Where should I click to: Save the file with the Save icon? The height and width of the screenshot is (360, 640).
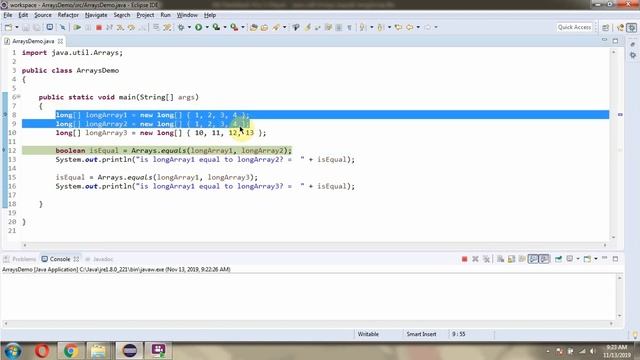pos(26,27)
